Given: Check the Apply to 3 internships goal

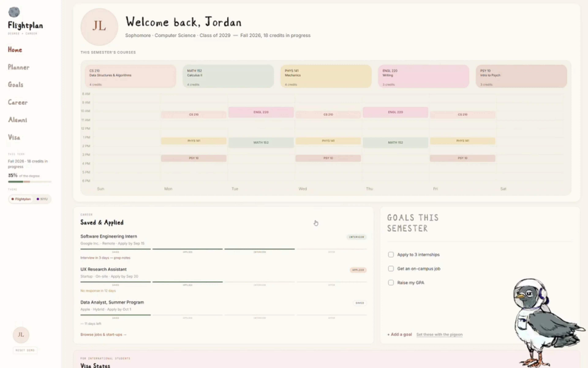Looking at the screenshot, I should [391, 255].
